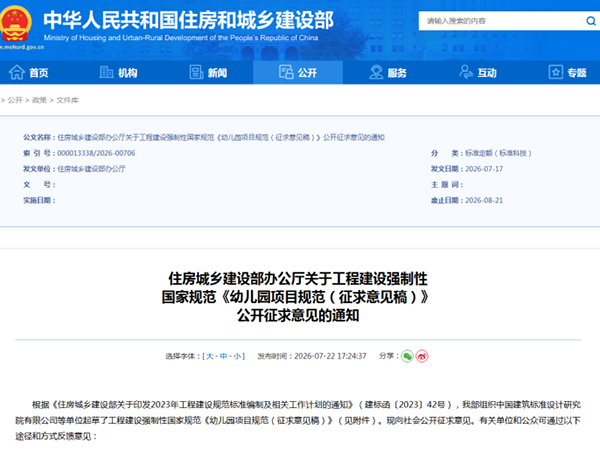Image resolution: width=600 pixels, height=450 pixels.
Task: Click deadline date 2026-08-21
Action: tap(484, 201)
